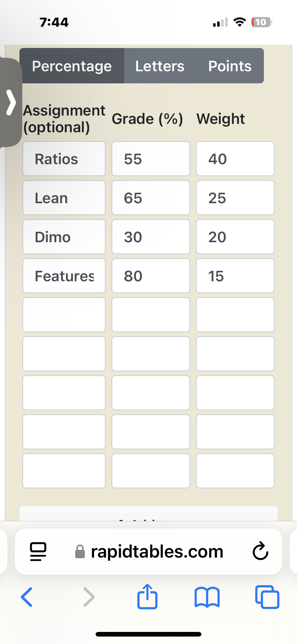
Task: Switch to the Points tab
Action: click(x=230, y=66)
